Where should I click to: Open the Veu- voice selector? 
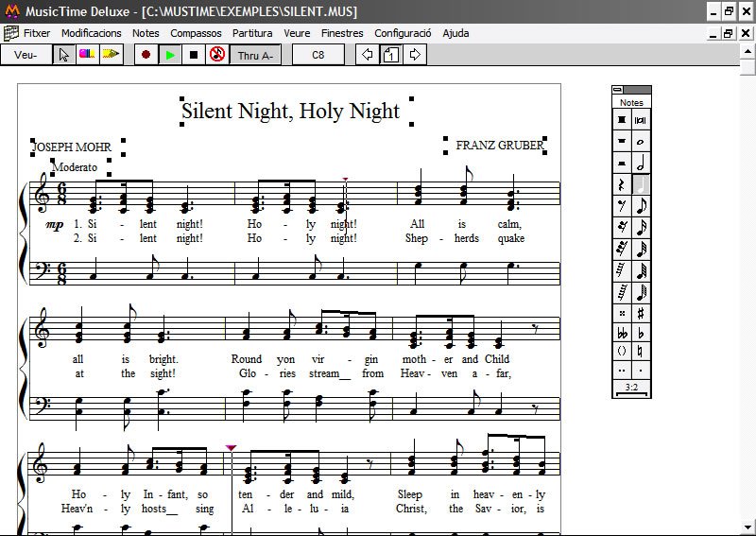[26, 55]
